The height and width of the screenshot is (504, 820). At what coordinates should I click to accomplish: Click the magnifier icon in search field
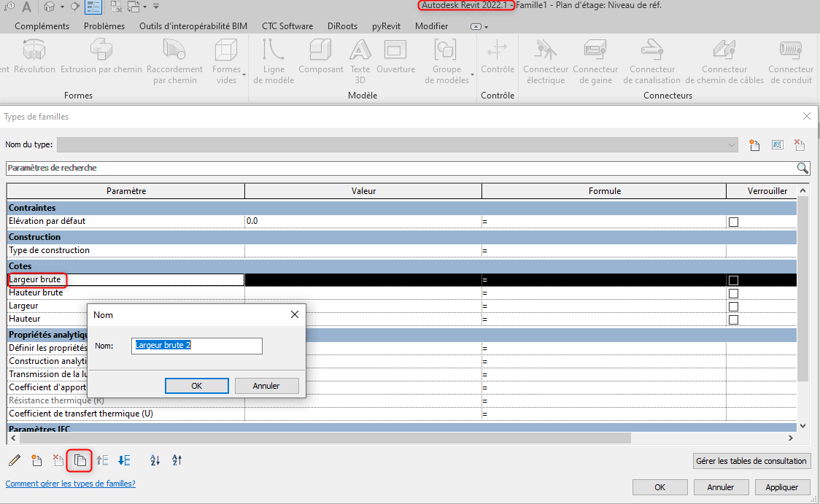802,168
